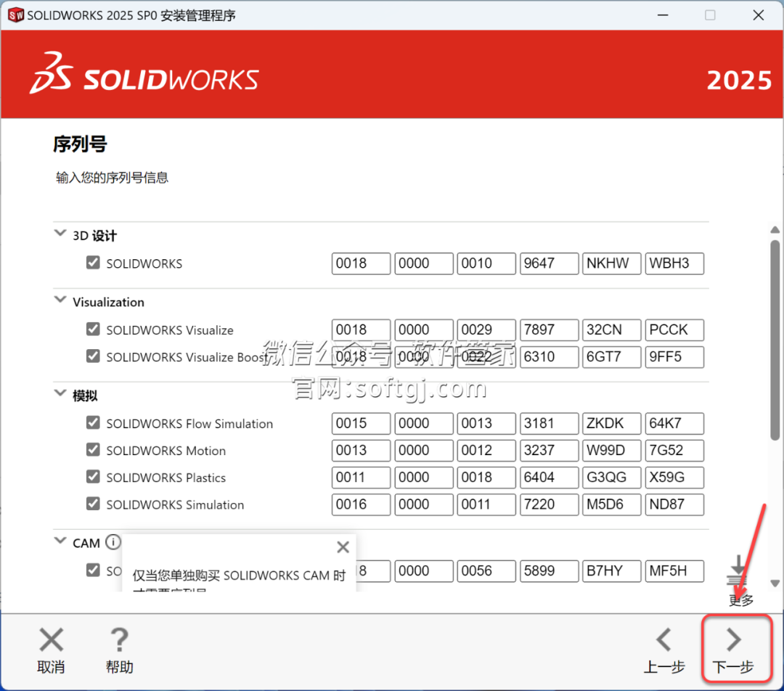Click Plastics serial field 0011
Viewport: 784px width, 691px height.
point(361,478)
